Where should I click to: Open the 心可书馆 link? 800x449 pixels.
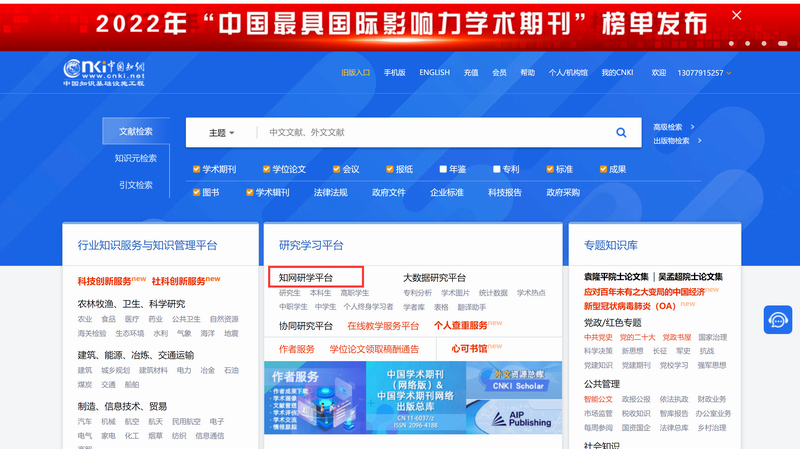click(x=469, y=348)
